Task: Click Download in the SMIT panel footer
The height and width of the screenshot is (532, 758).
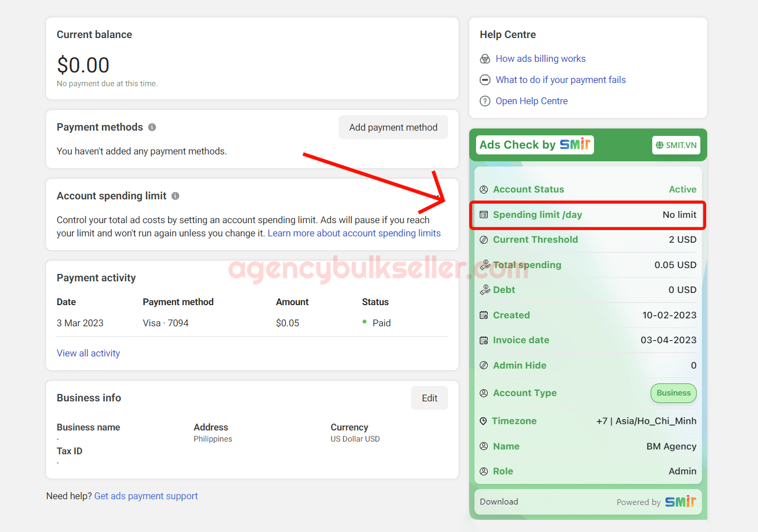Action: (x=498, y=501)
